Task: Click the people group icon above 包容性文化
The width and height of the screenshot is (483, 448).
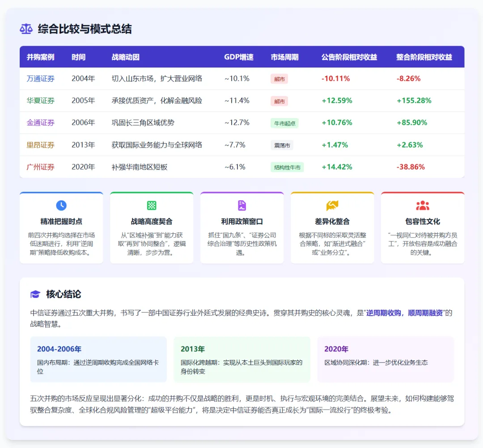Action: 422,205
